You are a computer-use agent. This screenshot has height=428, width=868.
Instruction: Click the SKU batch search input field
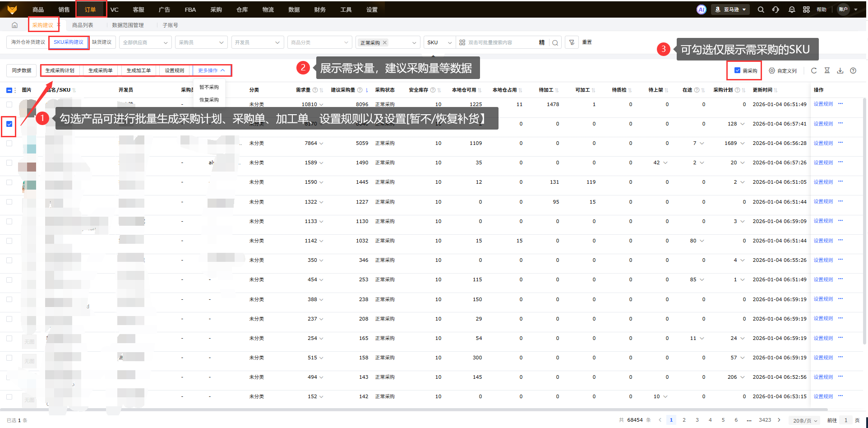[501, 42]
